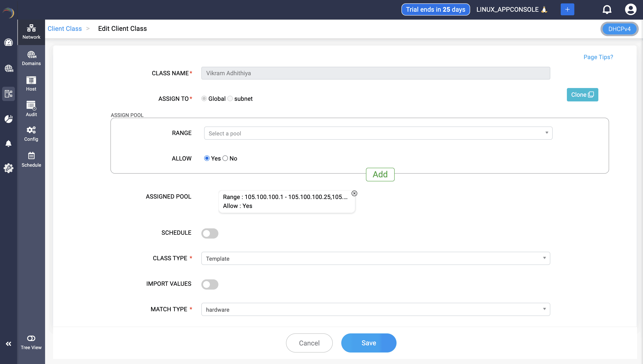This screenshot has width=643, height=364.
Task: Turn on IMPORT VALUES toggle
Action: pyautogui.click(x=210, y=284)
